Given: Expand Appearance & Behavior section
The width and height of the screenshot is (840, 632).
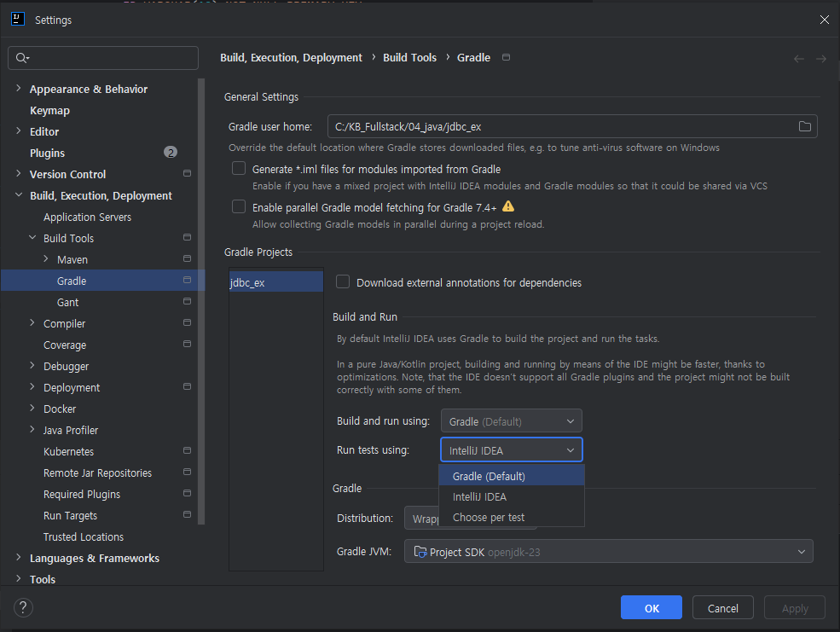Looking at the screenshot, I should (x=19, y=89).
